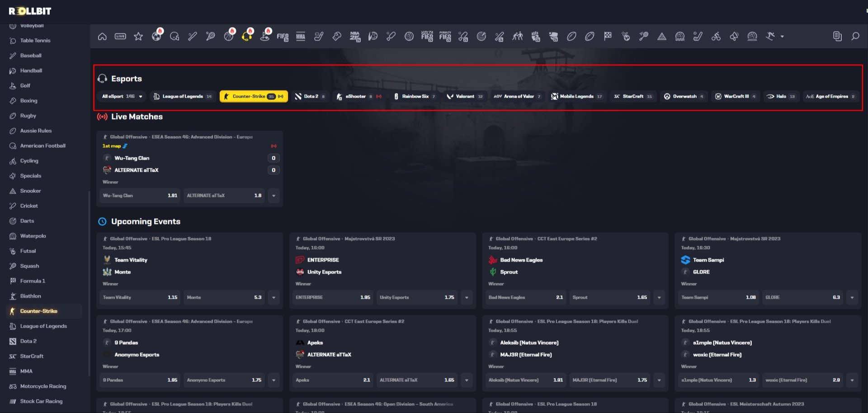Open the bet slip icon at top right

pos(837,36)
